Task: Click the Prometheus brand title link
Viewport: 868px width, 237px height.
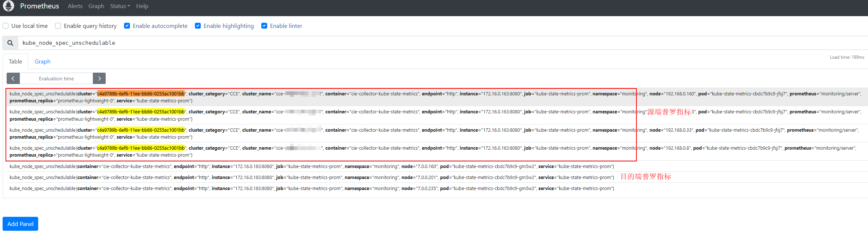Action: [x=40, y=6]
